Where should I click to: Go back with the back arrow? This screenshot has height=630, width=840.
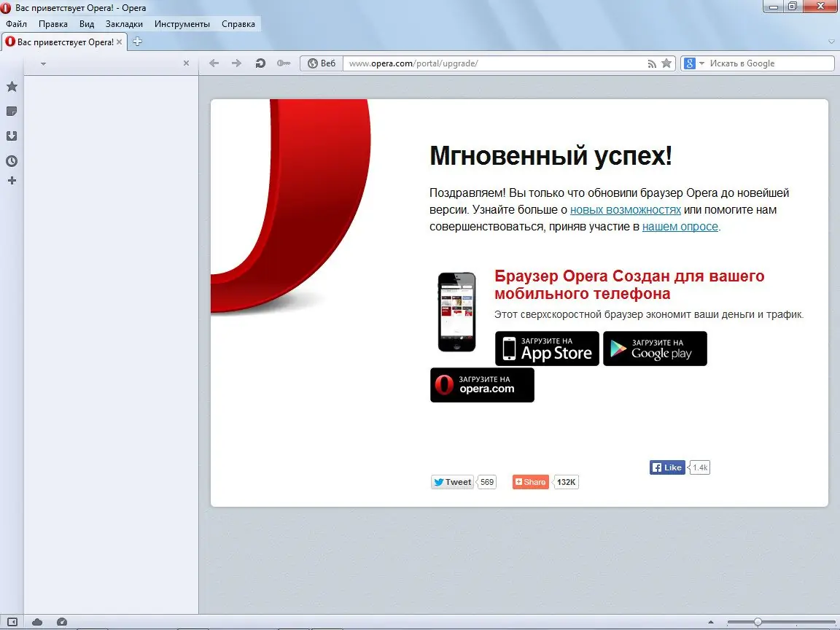point(214,63)
